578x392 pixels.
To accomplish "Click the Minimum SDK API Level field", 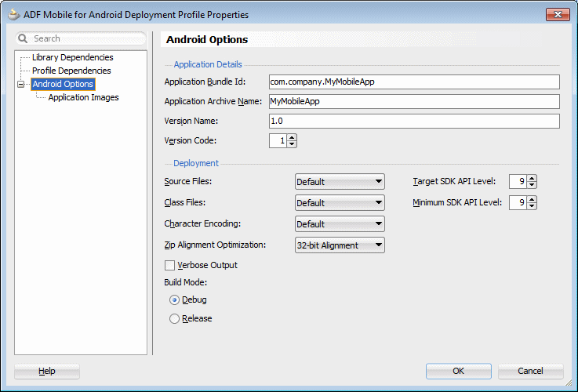I will (x=518, y=202).
